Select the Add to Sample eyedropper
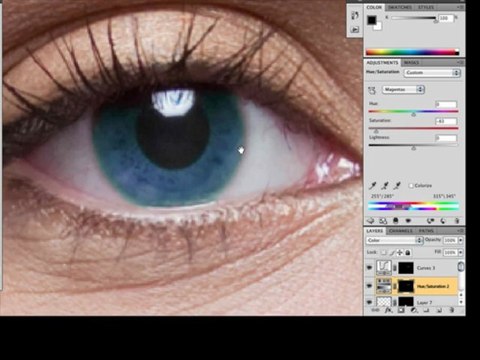 click(385, 185)
